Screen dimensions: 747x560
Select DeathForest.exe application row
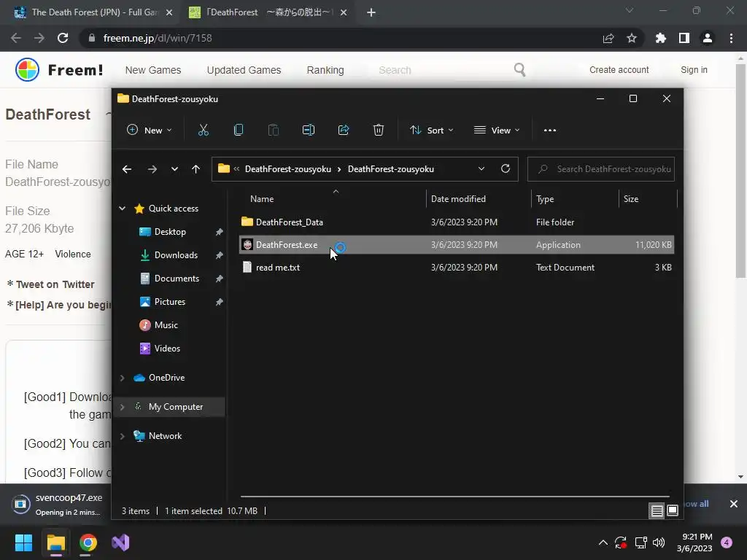(x=457, y=245)
